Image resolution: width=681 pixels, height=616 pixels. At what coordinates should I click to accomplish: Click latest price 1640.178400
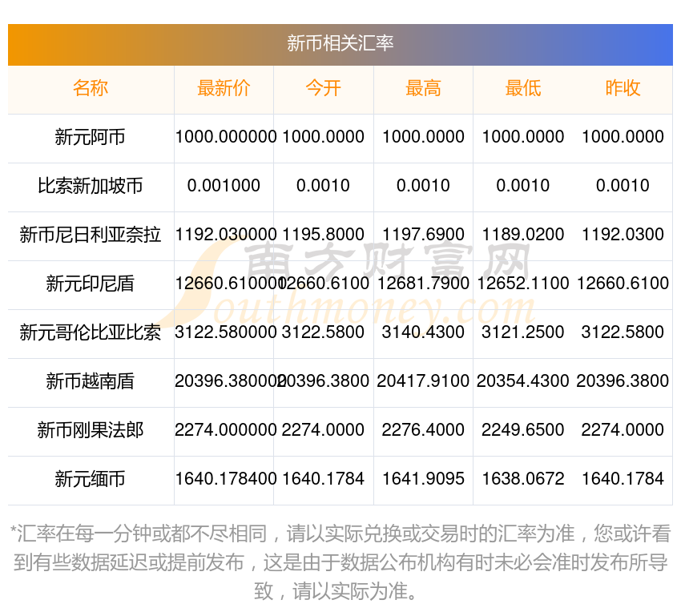(x=226, y=479)
